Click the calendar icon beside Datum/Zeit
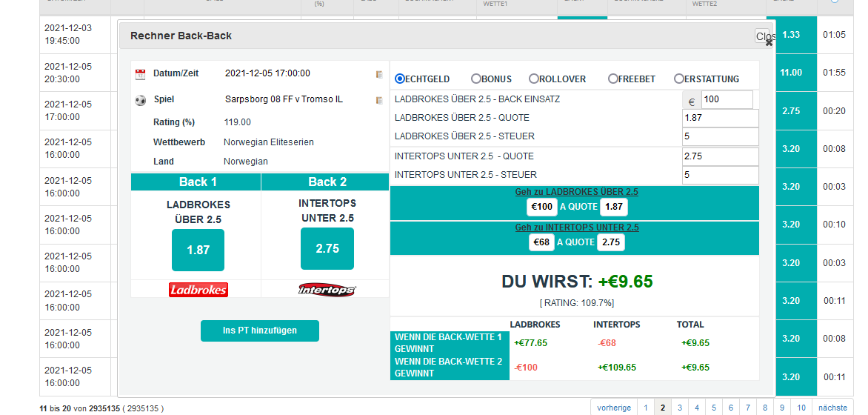868x415 pixels. [140, 74]
